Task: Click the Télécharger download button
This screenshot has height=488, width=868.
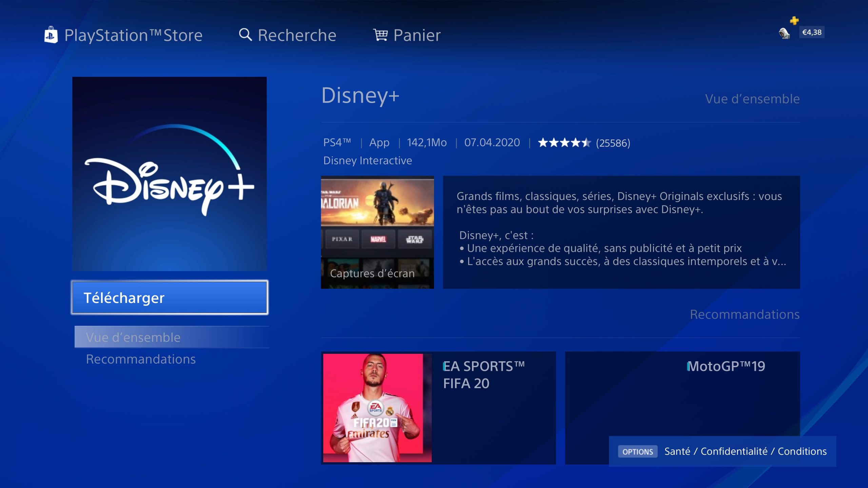Action: (x=170, y=298)
